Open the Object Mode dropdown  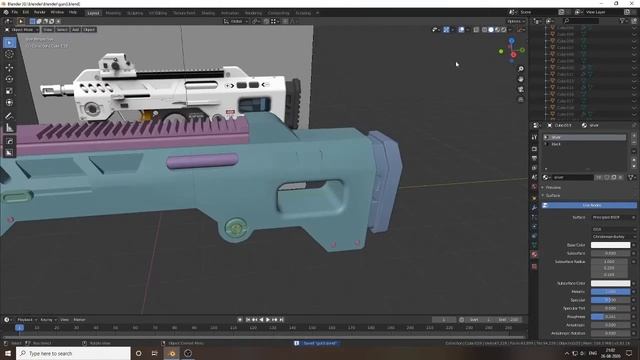pos(22,30)
